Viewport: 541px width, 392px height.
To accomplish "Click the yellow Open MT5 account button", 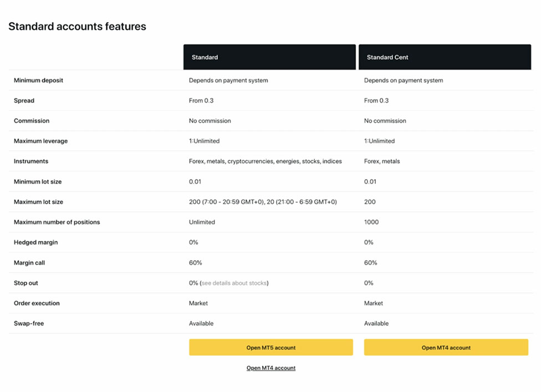I will pyautogui.click(x=270, y=348).
